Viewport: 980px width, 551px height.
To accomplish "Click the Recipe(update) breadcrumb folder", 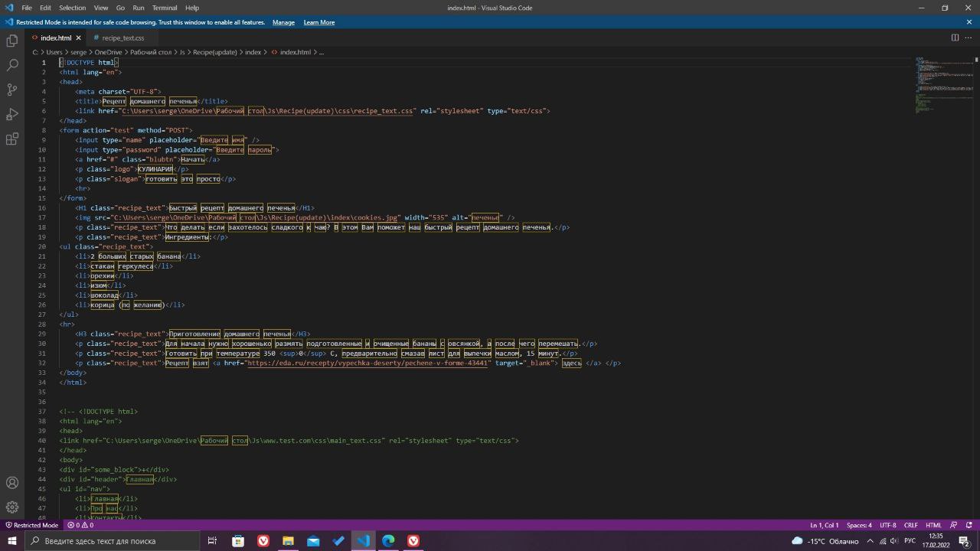I will coord(214,52).
